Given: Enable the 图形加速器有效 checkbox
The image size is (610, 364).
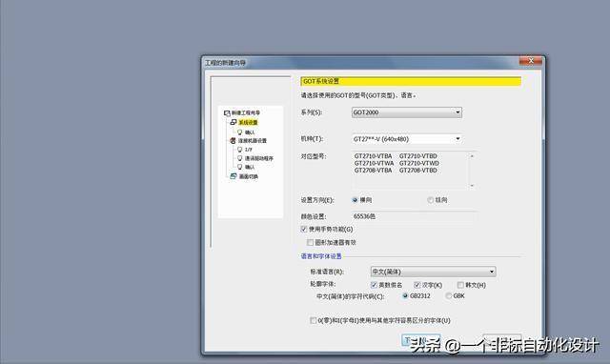Looking at the screenshot, I should pyautogui.click(x=310, y=242).
